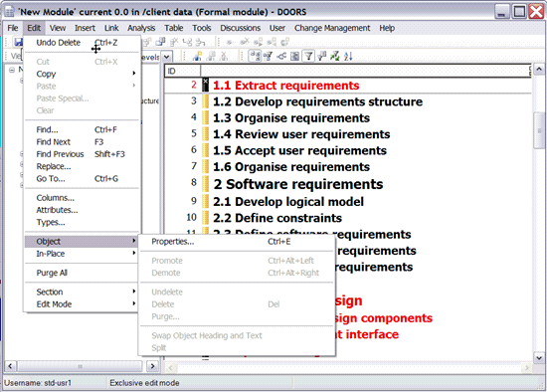This screenshot has height=392, width=547.
Task: Click the link icon with left-pointing arrow
Action: (272, 42)
